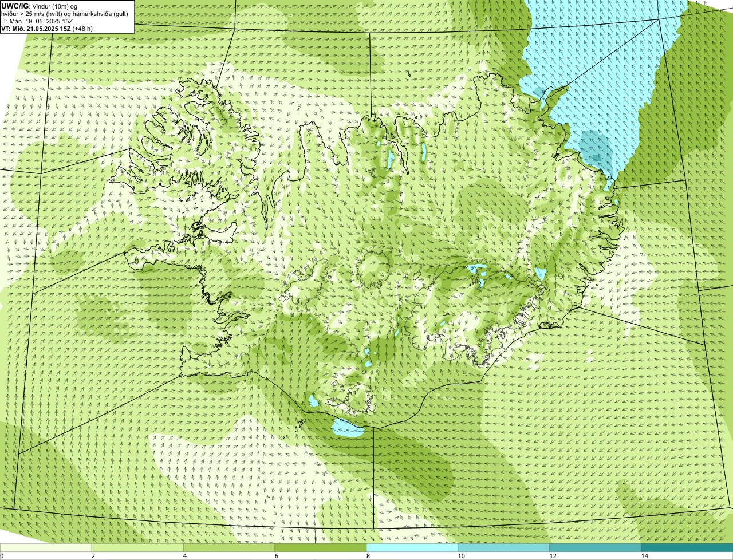Click the '0' label on the color scale
733x560 pixels.
coord(2,556)
